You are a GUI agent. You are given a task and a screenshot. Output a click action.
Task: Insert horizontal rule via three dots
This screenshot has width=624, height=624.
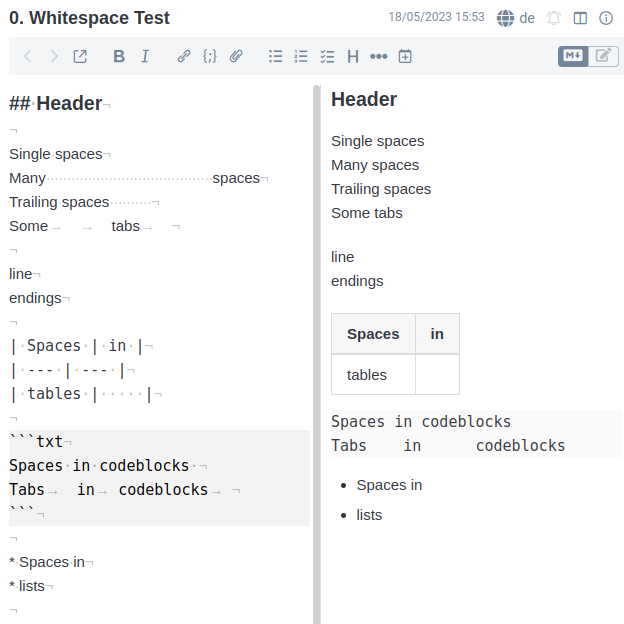click(378, 56)
